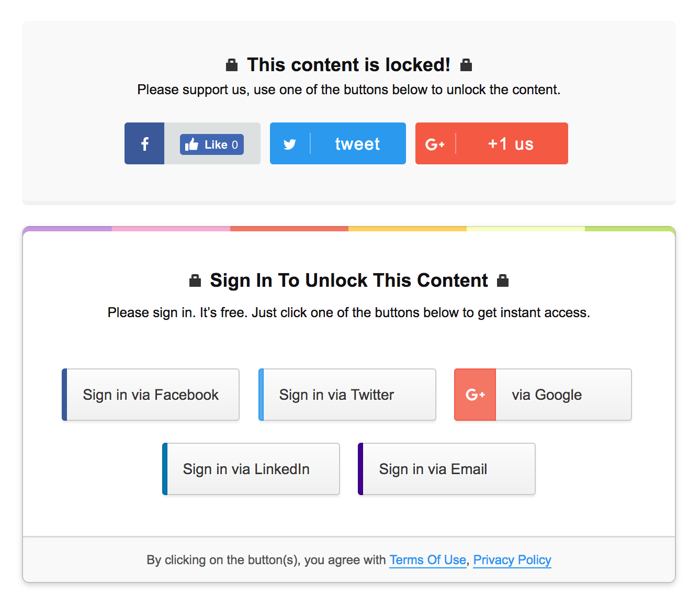Click lock icon left of 'Sign In To Unlock'
The width and height of the screenshot is (700, 605).
[x=195, y=281]
